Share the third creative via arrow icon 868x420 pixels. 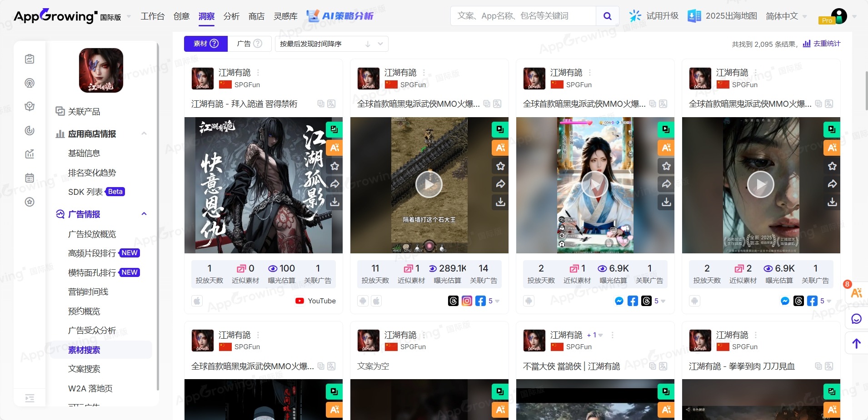666,184
